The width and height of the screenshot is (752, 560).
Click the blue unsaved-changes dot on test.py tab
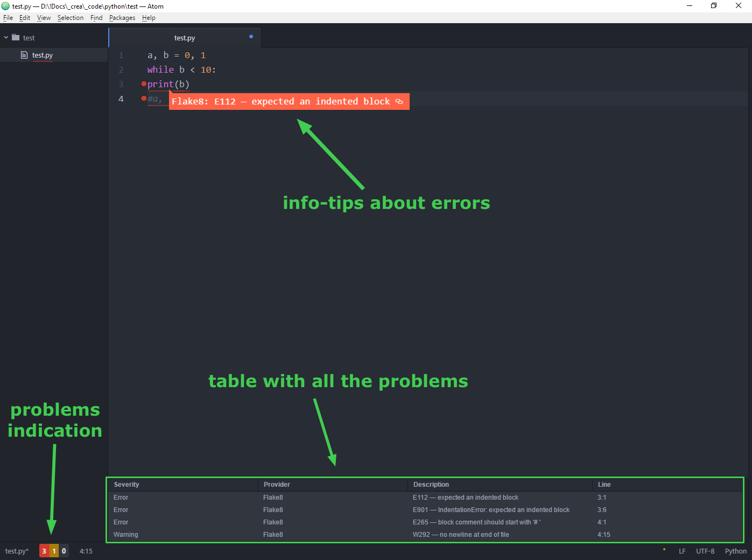click(251, 36)
